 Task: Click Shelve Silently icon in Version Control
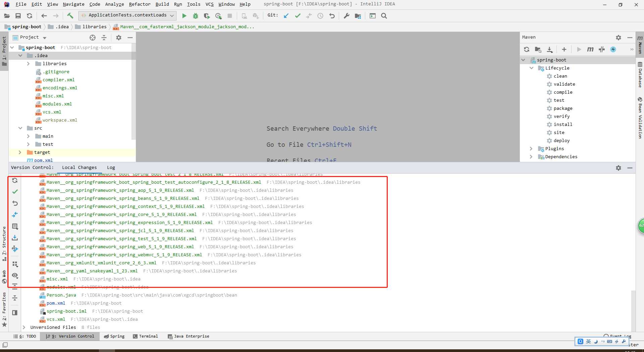pos(15,237)
